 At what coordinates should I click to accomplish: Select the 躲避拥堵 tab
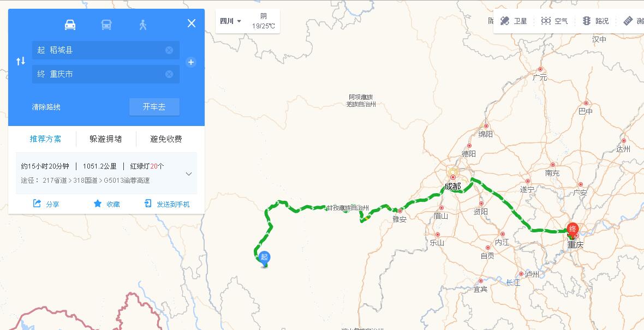point(105,139)
